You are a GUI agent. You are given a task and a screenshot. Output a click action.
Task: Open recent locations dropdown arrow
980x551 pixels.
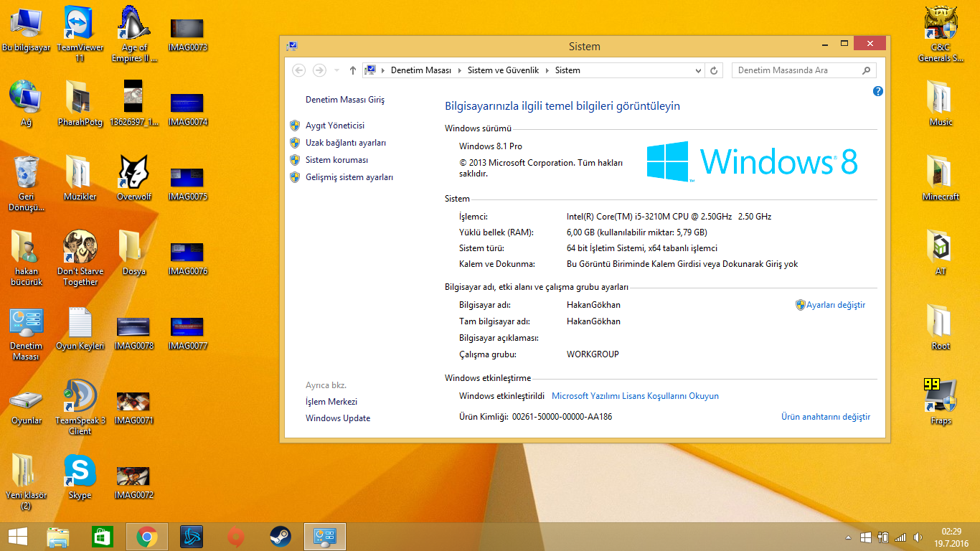336,70
